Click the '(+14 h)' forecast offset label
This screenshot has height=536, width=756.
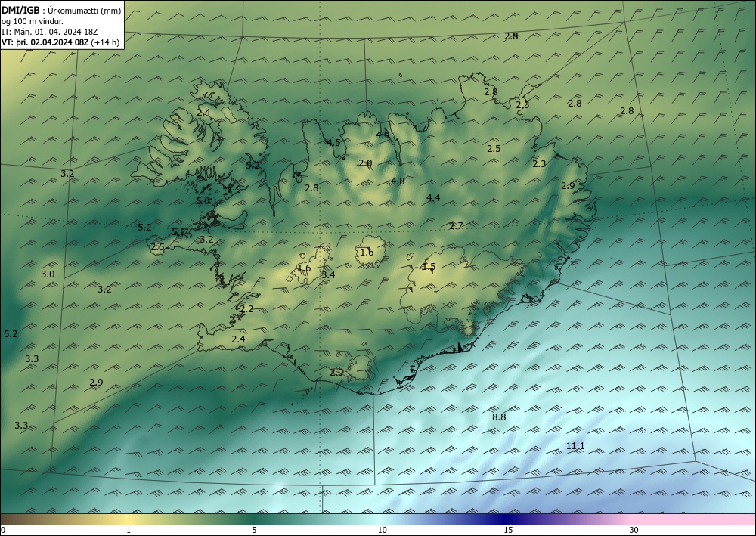pyautogui.click(x=105, y=42)
